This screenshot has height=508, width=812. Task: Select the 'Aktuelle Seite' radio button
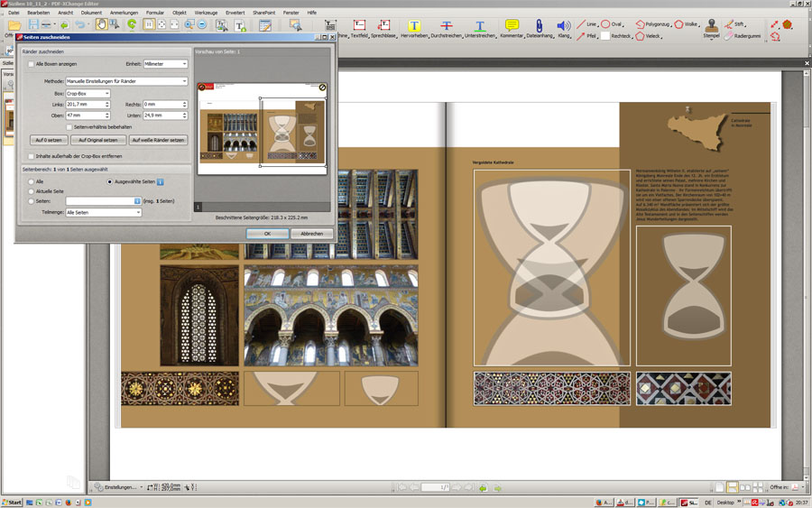click(x=32, y=191)
